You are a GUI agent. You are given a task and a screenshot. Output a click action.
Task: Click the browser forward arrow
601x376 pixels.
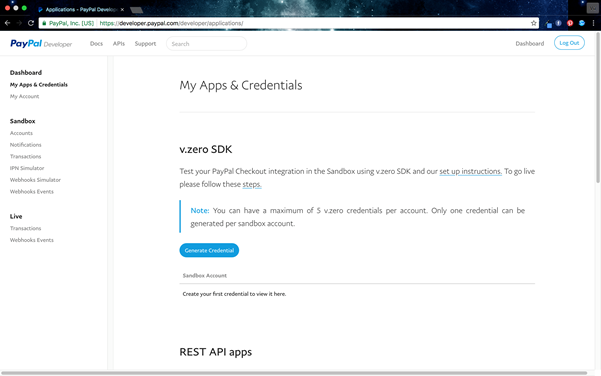coord(19,23)
